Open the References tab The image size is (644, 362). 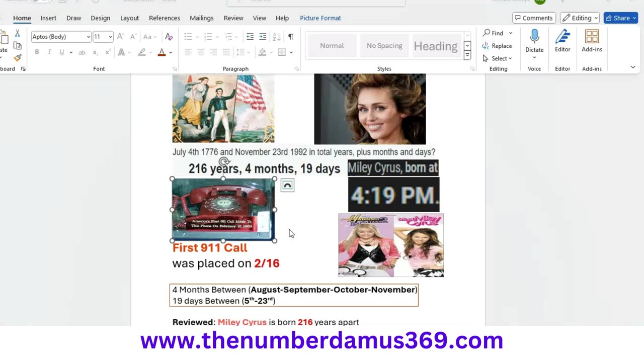[164, 18]
